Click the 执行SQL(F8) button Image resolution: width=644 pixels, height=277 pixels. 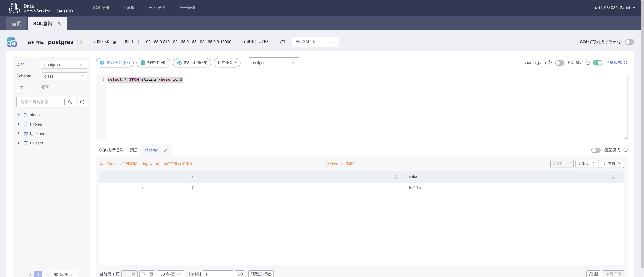coord(115,63)
